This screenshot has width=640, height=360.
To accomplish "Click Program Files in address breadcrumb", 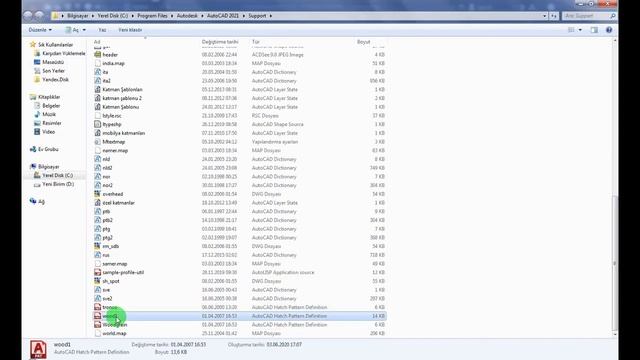I will coord(152,16).
